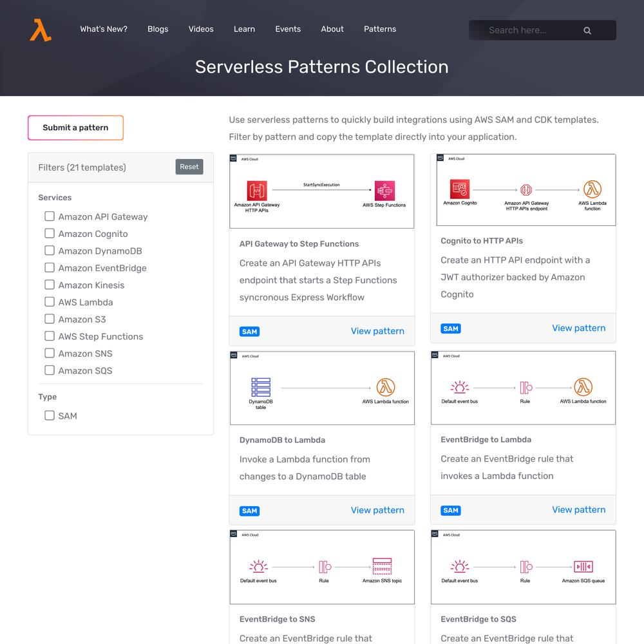This screenshot has width=644, height=644.
Task: Check the Amazon Cognito filter
Action: tap(50, 233)
